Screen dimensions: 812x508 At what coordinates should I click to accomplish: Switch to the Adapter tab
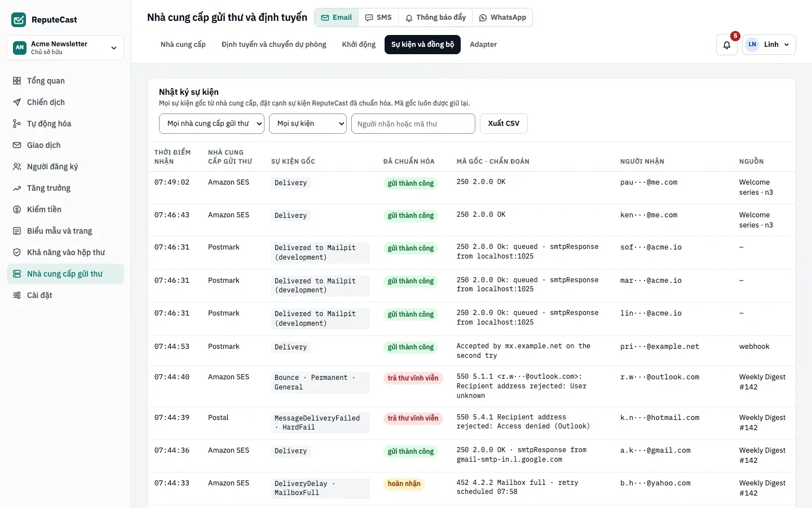(x=483, y=45)
